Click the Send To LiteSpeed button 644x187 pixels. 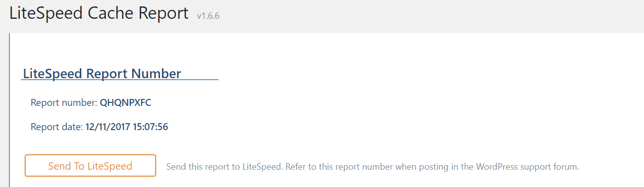tap(90, 166)
